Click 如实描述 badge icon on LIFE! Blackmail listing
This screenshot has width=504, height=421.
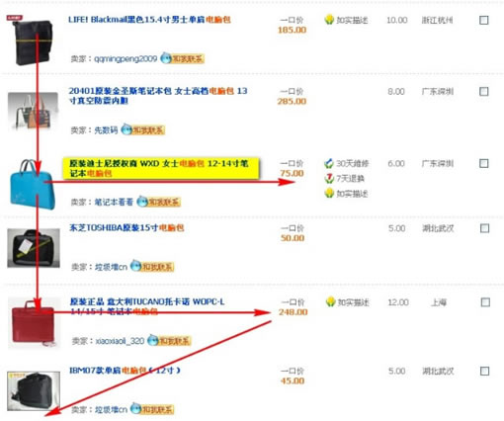pos(329,20)
